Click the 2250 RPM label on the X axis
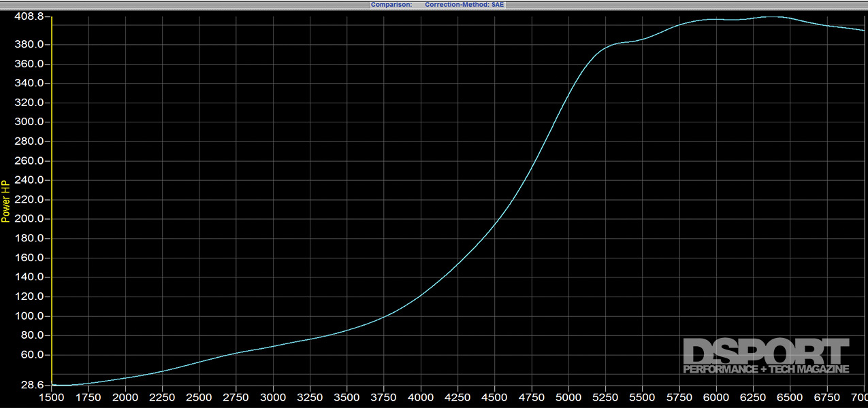The image size is (868, 408). pos(162,397)
